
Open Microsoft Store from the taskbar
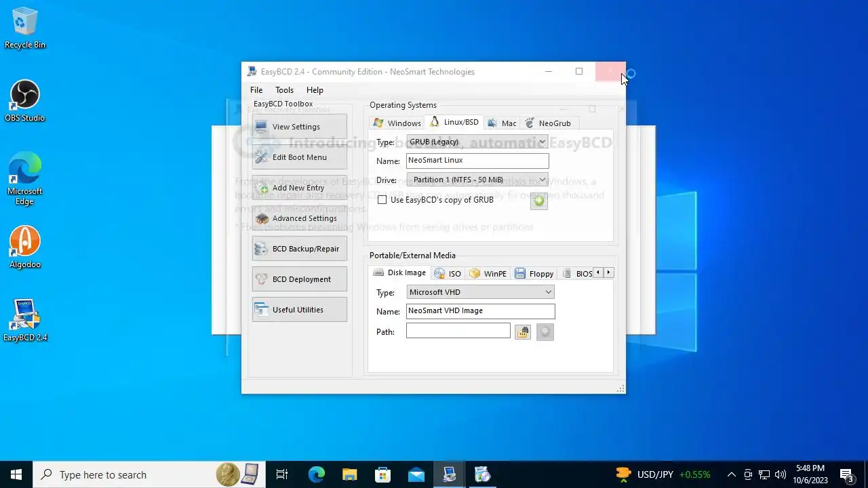[x=383, y=474]
